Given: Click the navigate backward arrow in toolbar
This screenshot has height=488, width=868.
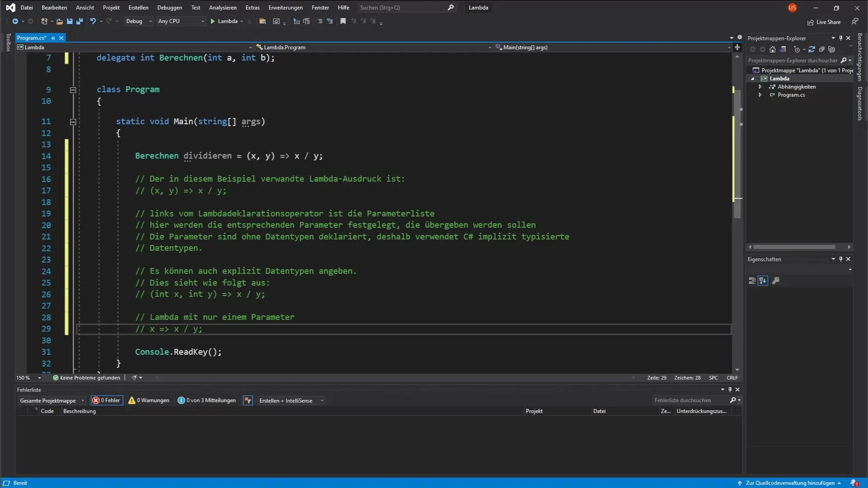Looking at the screenshot, I should [x=15, y=21].
